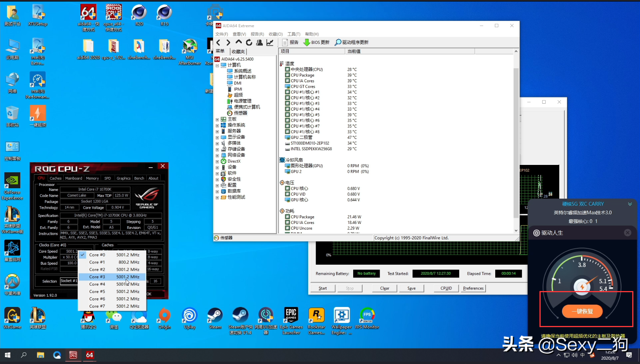This screenshot has height=364, width=640.
Task: Open AIDA64 graph chart toolbar icon
Action: (x=270, y=42)
